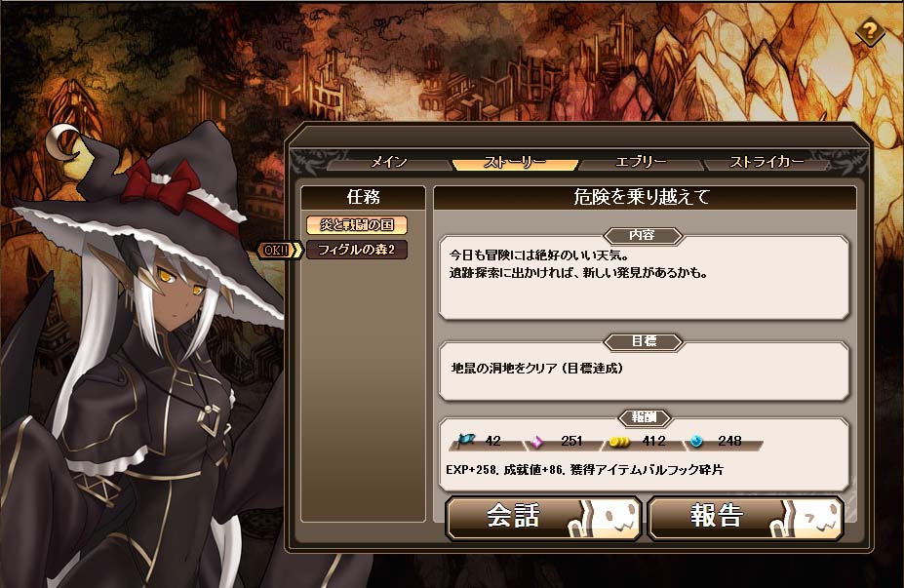Image resolution: width=904 pixels, height=588 pixels.
Task: Open the ストライカー tab
Action: click(x=766, y=162)
